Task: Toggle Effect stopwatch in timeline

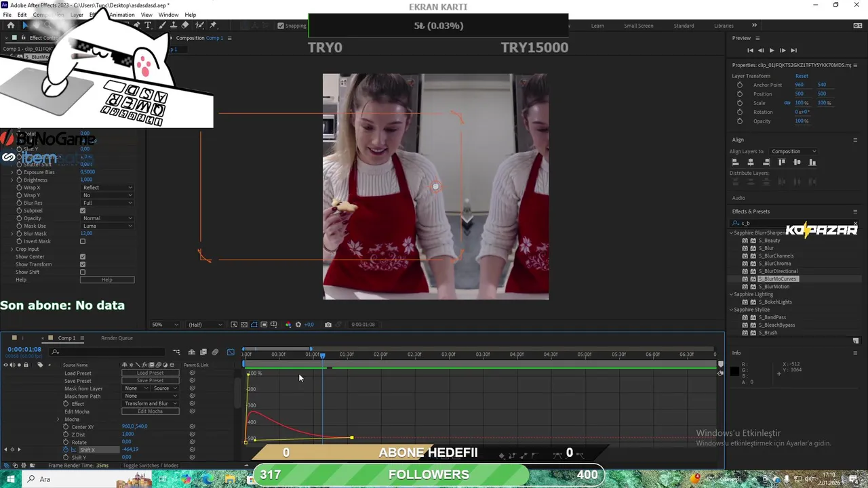Action: [x=66, y=403]
